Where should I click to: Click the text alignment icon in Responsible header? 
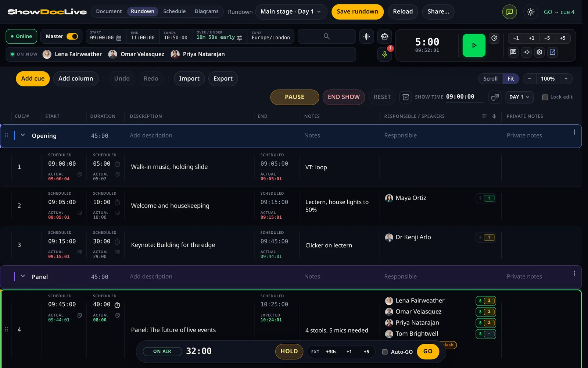(484, 116)
